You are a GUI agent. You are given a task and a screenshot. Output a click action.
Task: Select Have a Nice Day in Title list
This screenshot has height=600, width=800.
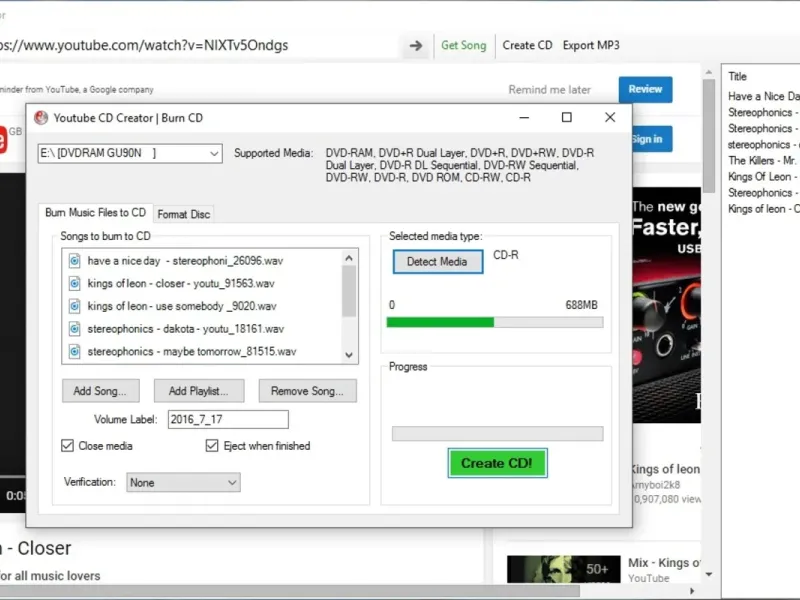pyautogui.click(x=763, y=96)
